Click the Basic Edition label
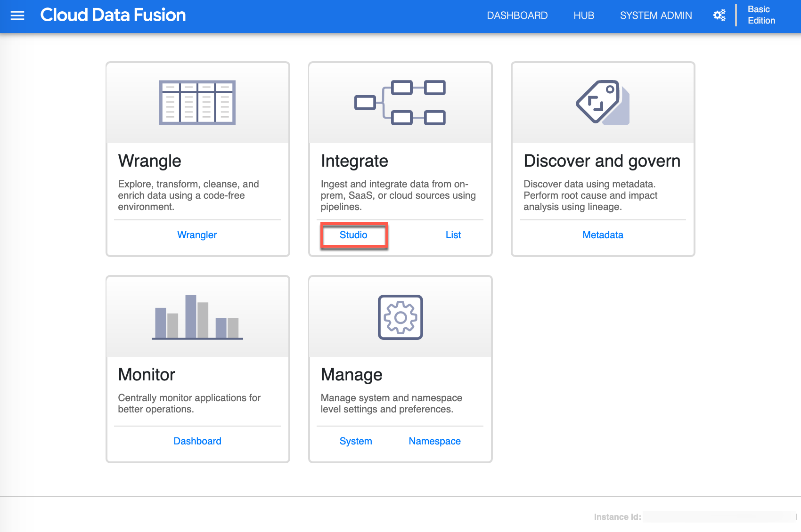The width and height of the screenshot is (801, 532). pyautogui.click(x=761, y=15)
